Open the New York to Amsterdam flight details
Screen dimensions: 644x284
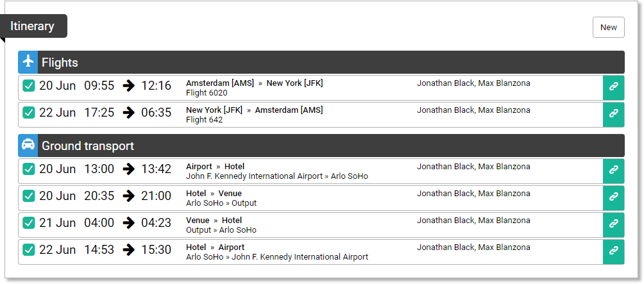tap(310, 115)
